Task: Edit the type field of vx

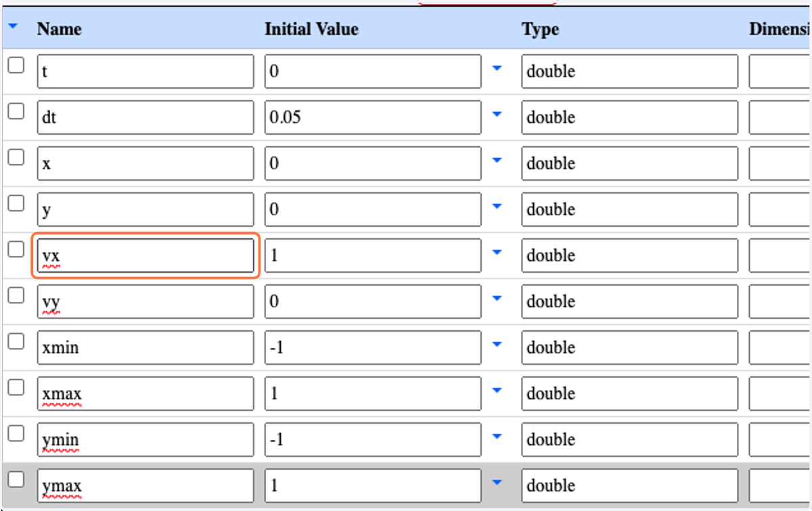Action: click(630, 256)
